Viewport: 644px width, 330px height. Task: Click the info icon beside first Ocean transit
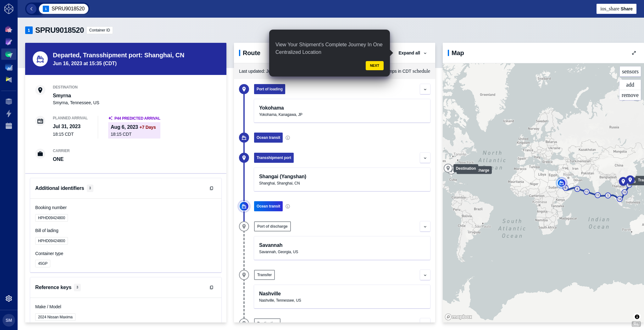[288, 138]
